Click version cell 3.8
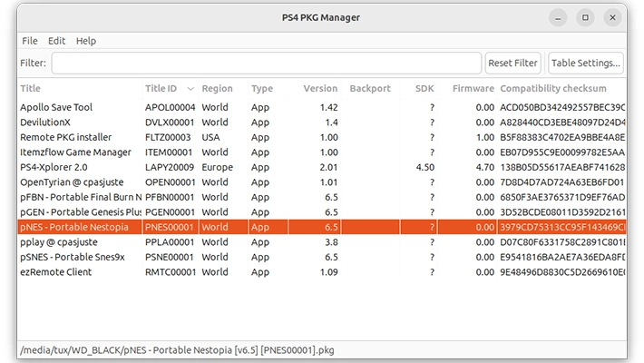This screenshot has height=363, width=644. [x=331, y=242]
